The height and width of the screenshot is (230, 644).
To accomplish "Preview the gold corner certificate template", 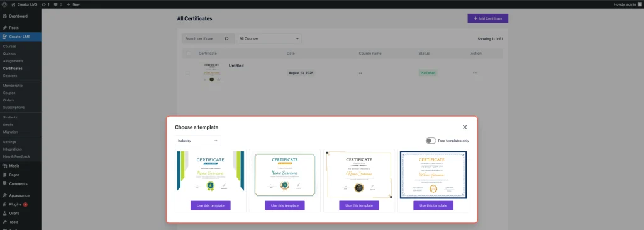I will tap(359, 175).
